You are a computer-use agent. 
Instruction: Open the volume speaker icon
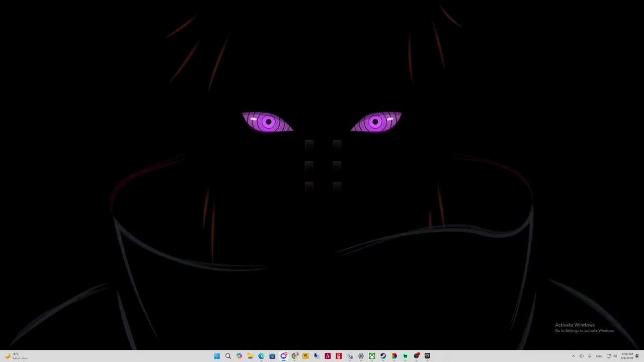click(x=615, y=356)
